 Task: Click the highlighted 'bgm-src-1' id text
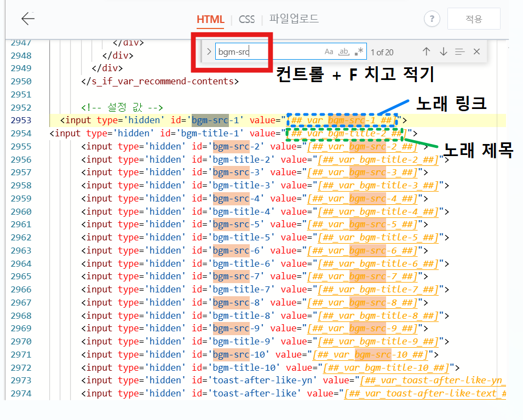point(215,120)
